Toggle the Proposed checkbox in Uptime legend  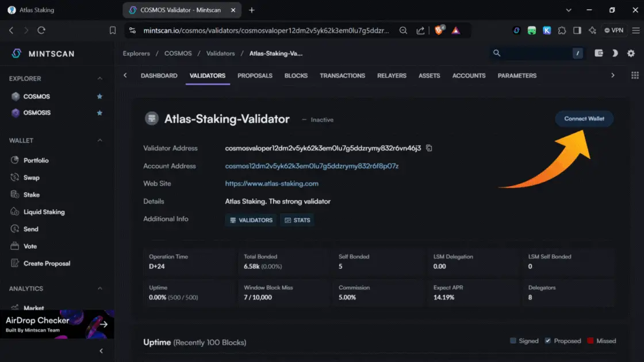[547, 341]
